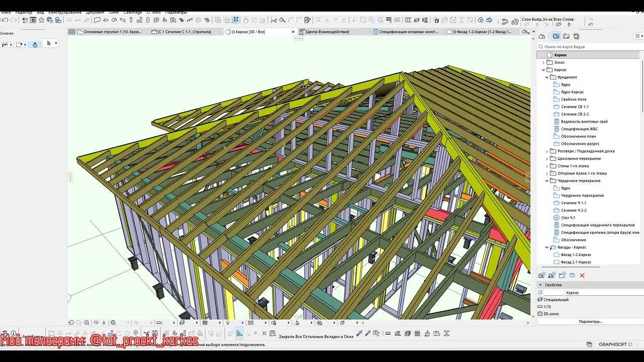
Task: Click the save view icon in Navigator bottom bar
Action: tap(552, 275)
